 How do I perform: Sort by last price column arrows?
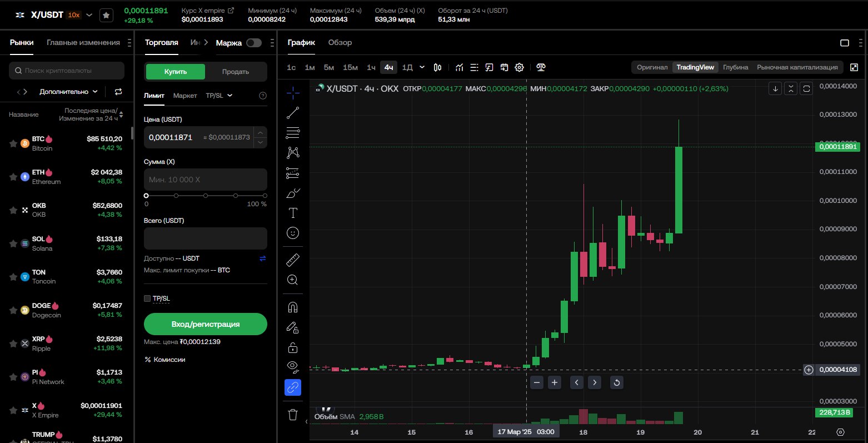(121, 115)
